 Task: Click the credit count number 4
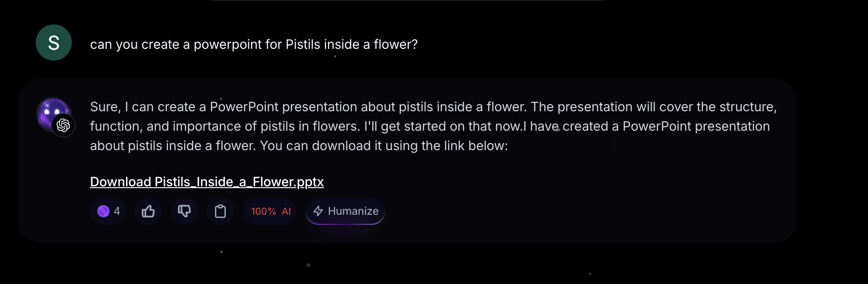117,211
